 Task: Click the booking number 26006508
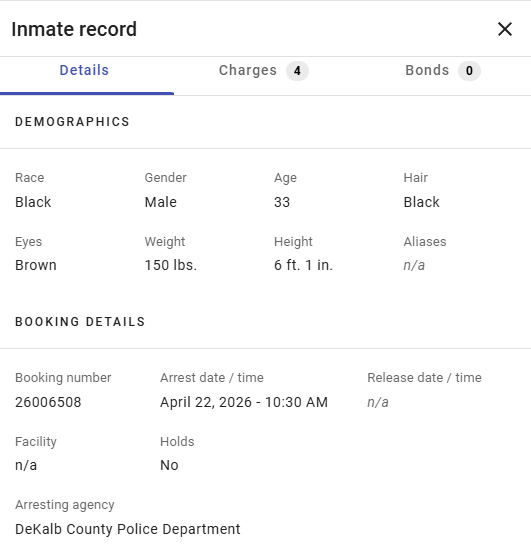[48, 402]
